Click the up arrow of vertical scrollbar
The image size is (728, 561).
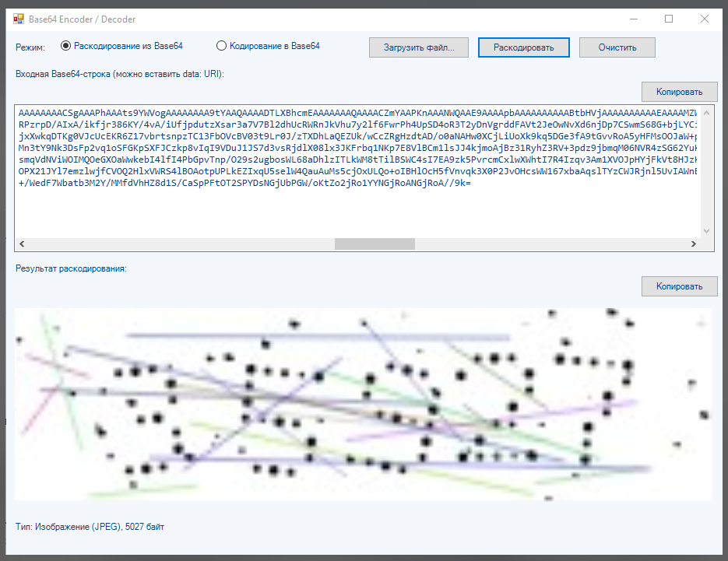[x=707, y=113]
